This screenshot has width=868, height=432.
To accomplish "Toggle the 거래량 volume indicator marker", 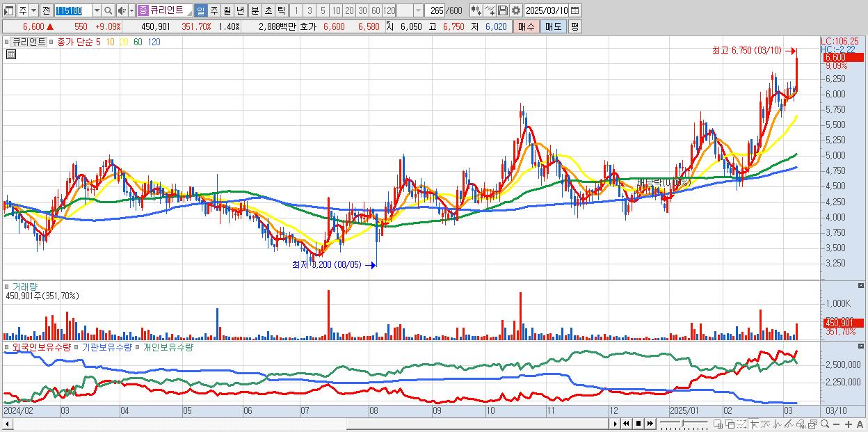I will point(7,286).
